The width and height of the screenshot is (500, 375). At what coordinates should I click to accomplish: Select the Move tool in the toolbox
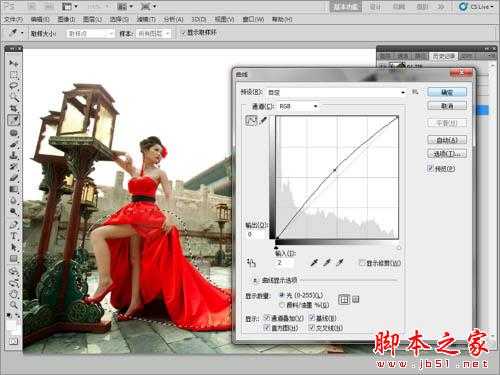coord(14,63)
